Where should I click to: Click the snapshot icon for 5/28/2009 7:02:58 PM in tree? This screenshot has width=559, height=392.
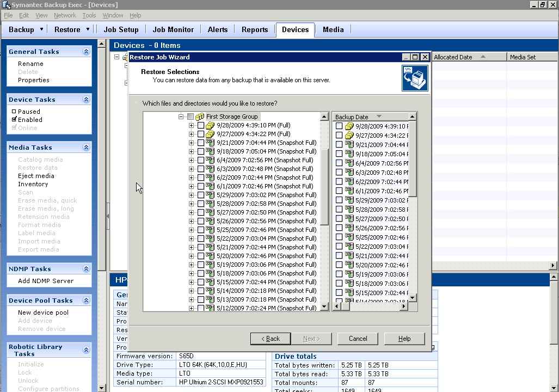(x=210, y=204)
